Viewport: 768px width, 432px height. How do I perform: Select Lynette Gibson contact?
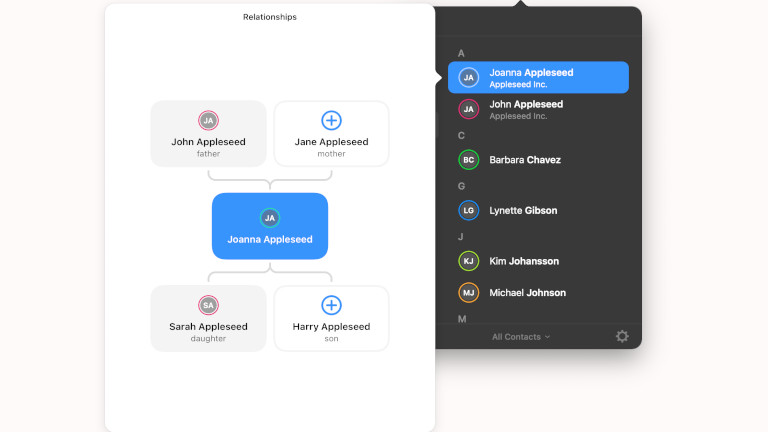coord(538,211)
